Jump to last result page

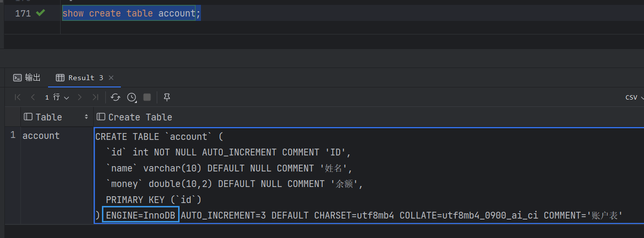coord(96,98)
